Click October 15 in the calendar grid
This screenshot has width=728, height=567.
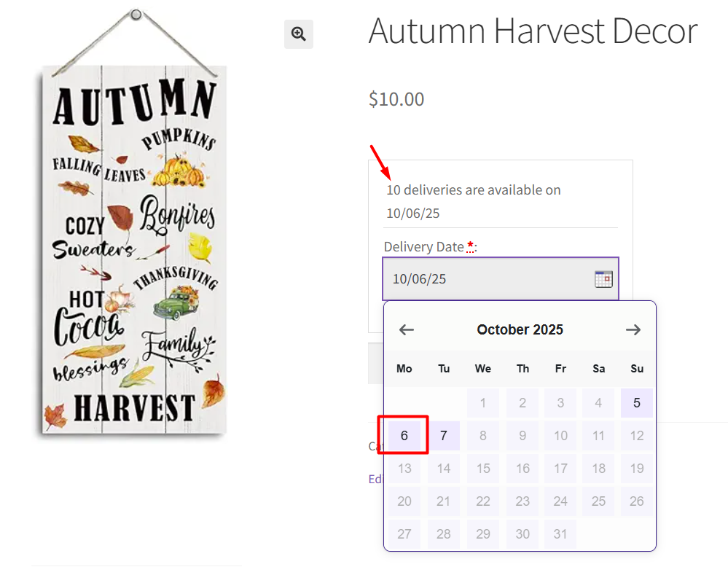pyautogui.click(x=483, y=469)
